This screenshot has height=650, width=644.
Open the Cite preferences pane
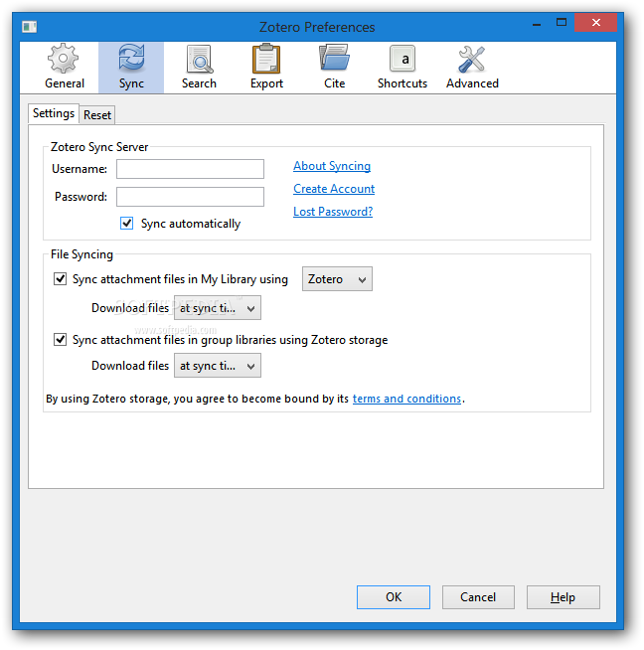[334, 68]
